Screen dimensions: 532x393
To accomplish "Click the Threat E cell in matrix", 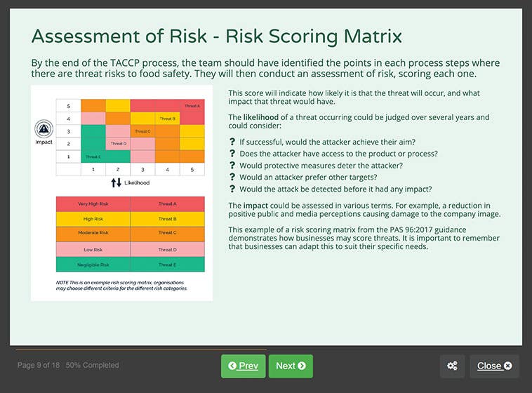I will (x=93, y=156).
